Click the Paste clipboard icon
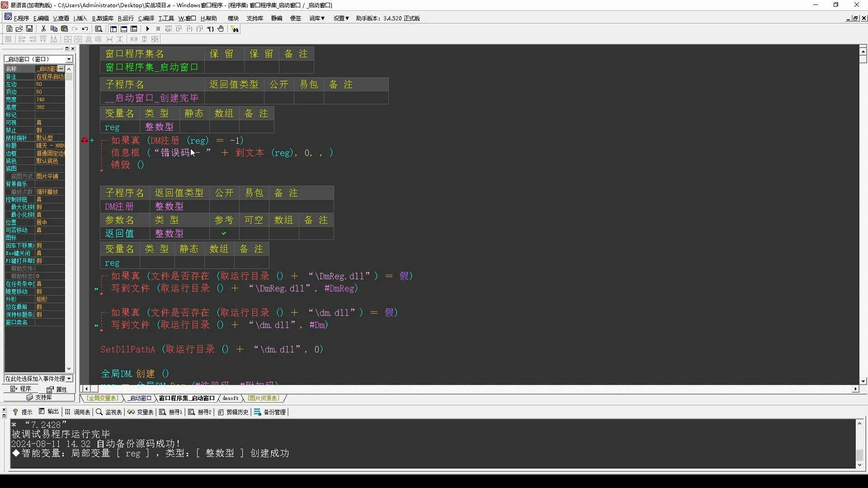The width and height of the screenshot is (868, 488). [64, 29]
